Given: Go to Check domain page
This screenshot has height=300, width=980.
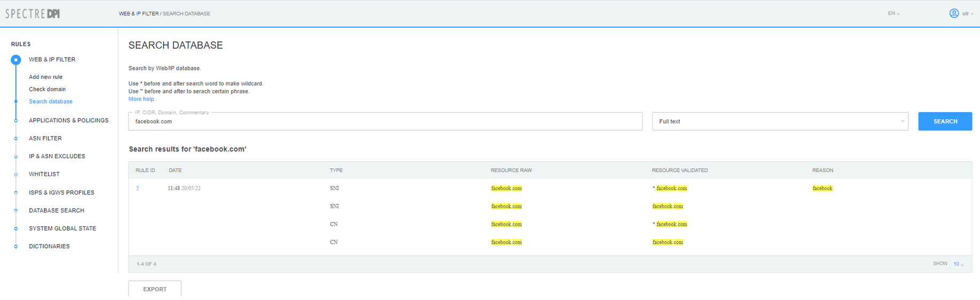Looking at the screenshot, I should tap(47, 89).
